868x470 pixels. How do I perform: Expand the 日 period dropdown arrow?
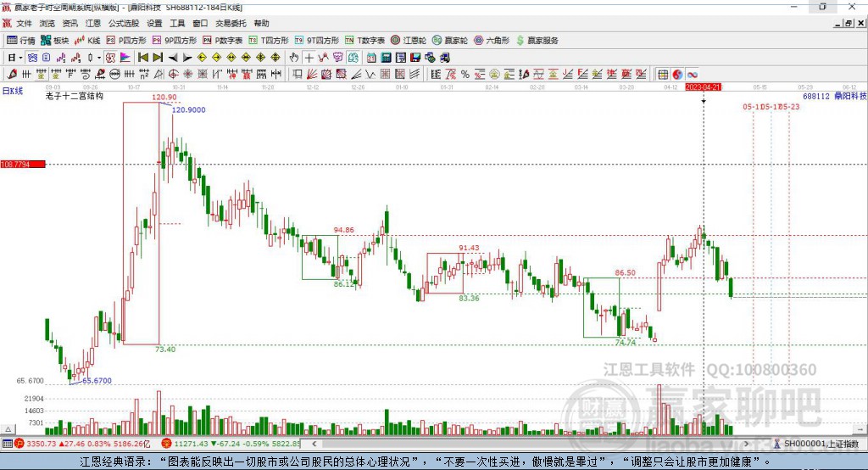[20, 58]
